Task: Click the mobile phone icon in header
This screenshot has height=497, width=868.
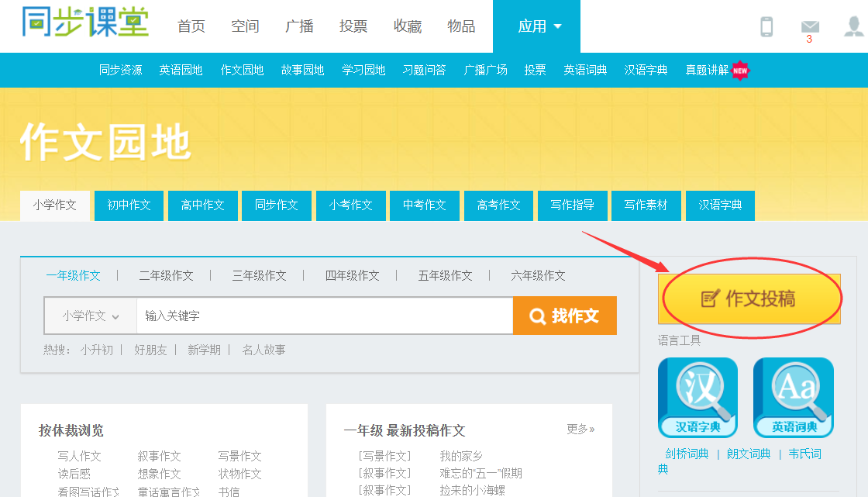Action: coord(766,26)
